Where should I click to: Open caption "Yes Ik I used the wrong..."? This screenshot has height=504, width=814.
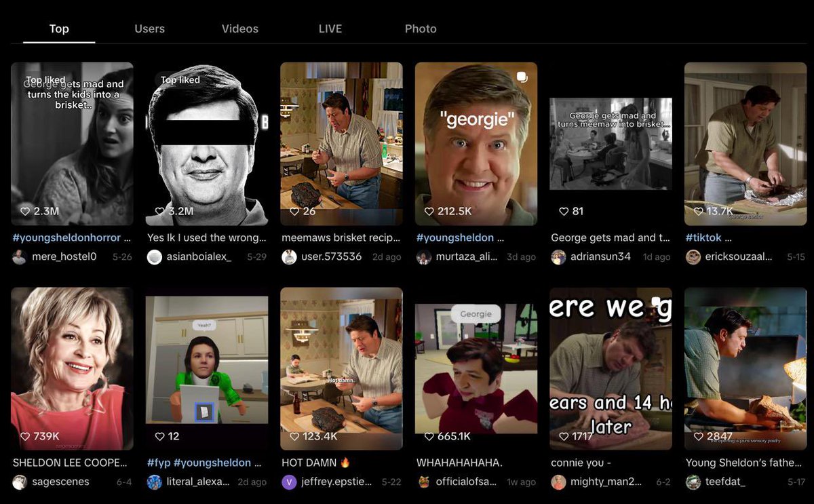point(206,237)
